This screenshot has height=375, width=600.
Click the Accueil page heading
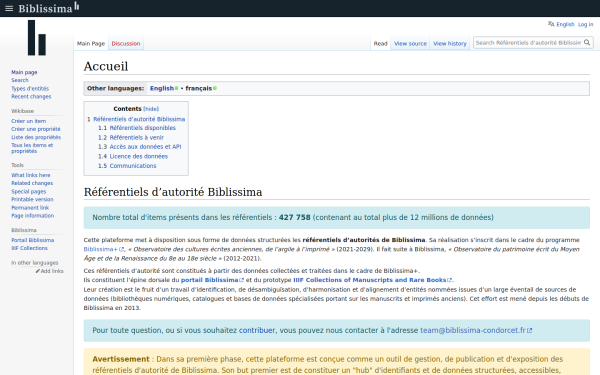click(x=106, y=66)
